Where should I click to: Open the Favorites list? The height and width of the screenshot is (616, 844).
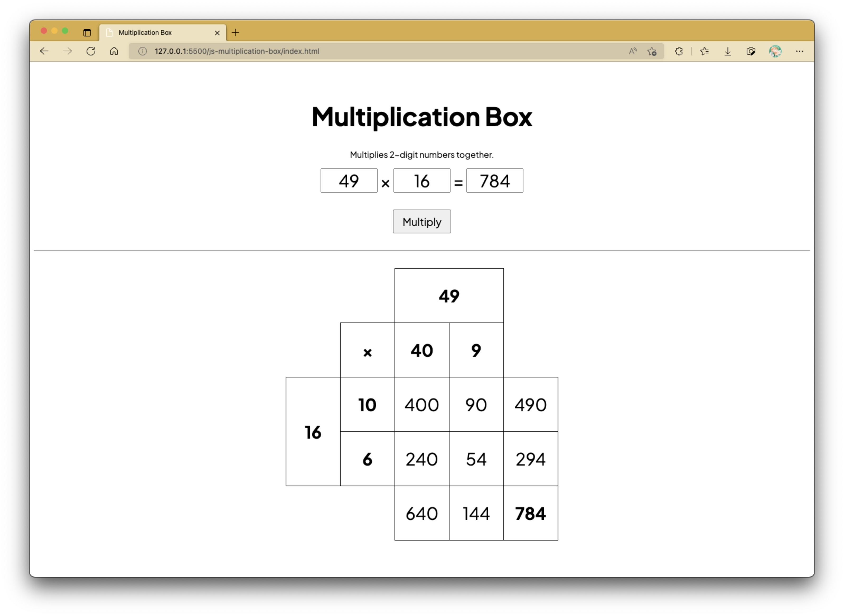[x=705, y=51]
